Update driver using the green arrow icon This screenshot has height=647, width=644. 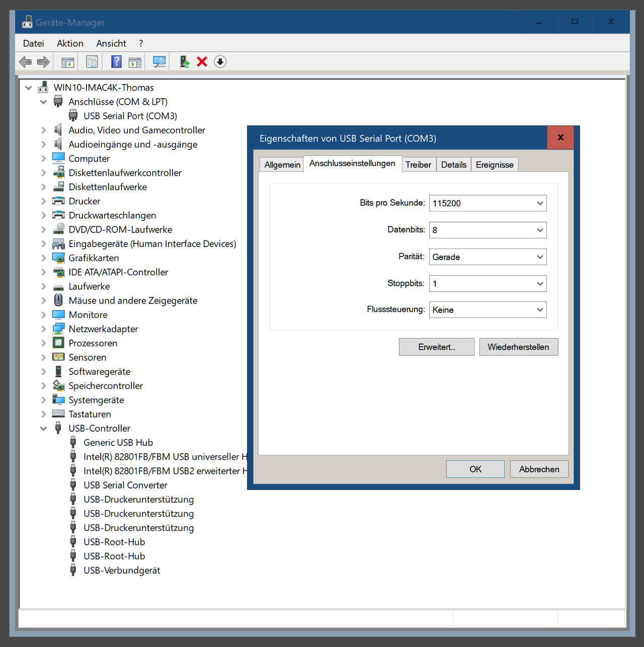point(184,61)
